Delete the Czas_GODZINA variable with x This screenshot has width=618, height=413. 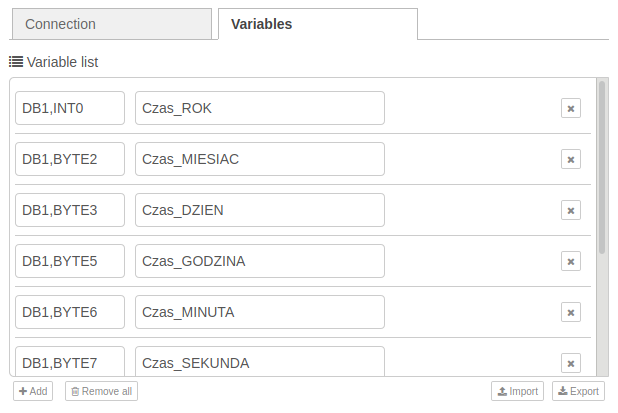[571, 261]
